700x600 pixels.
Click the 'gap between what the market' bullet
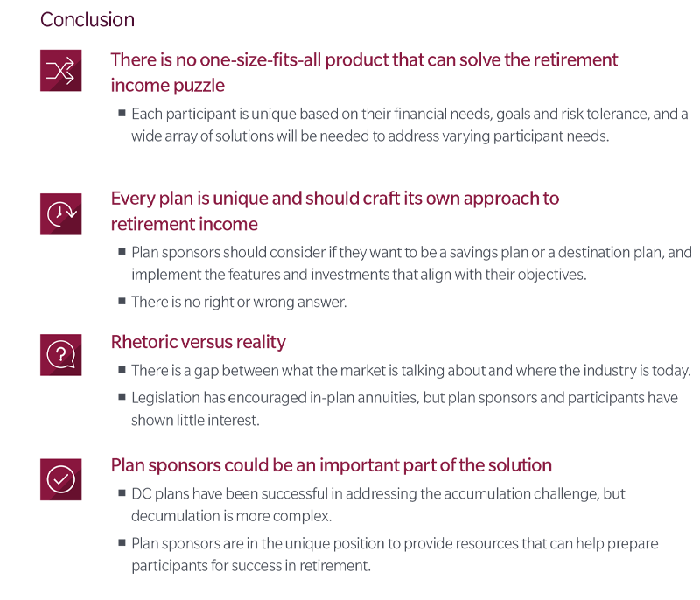click(410, 371)
